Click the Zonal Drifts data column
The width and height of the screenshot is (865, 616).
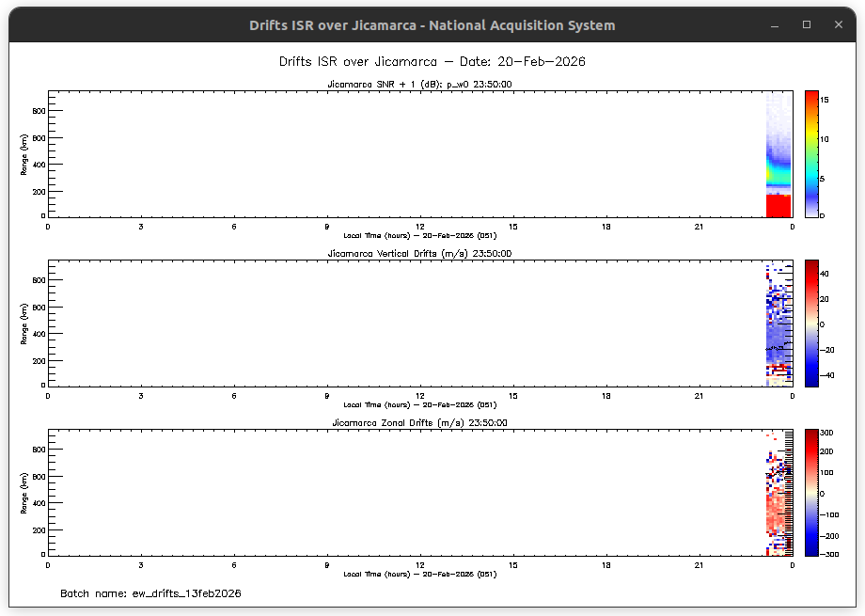coord(778,494)
